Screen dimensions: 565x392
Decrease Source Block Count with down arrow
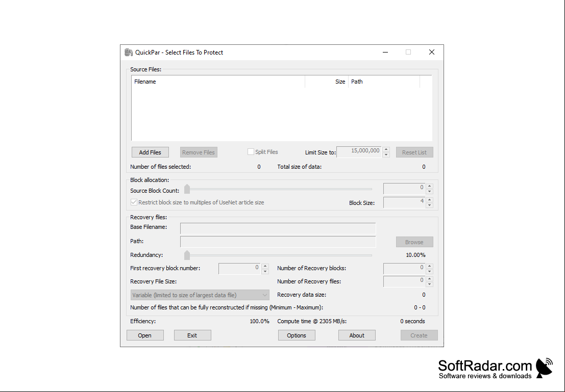(x=429, y=191)
